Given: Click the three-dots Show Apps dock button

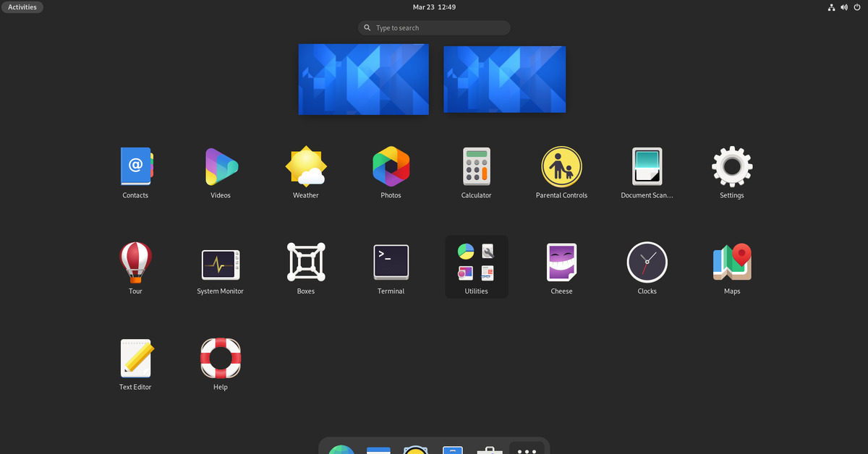Looking at the screenshot, I should tap(527, 448).
